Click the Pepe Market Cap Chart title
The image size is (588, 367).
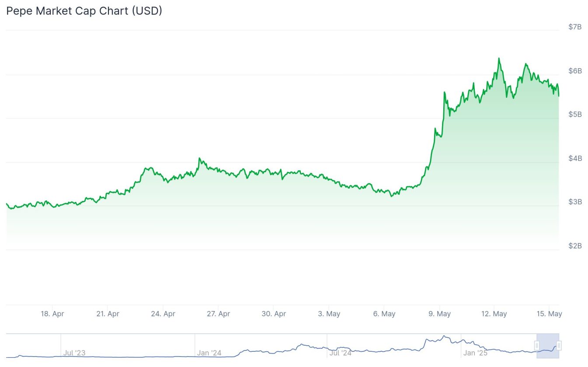84,11
